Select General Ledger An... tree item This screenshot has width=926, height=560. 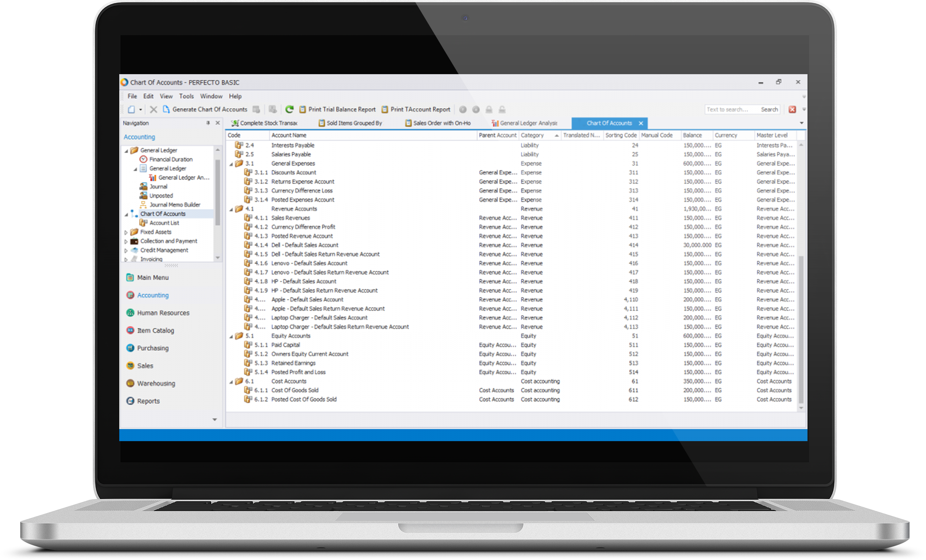coord(184,177)
